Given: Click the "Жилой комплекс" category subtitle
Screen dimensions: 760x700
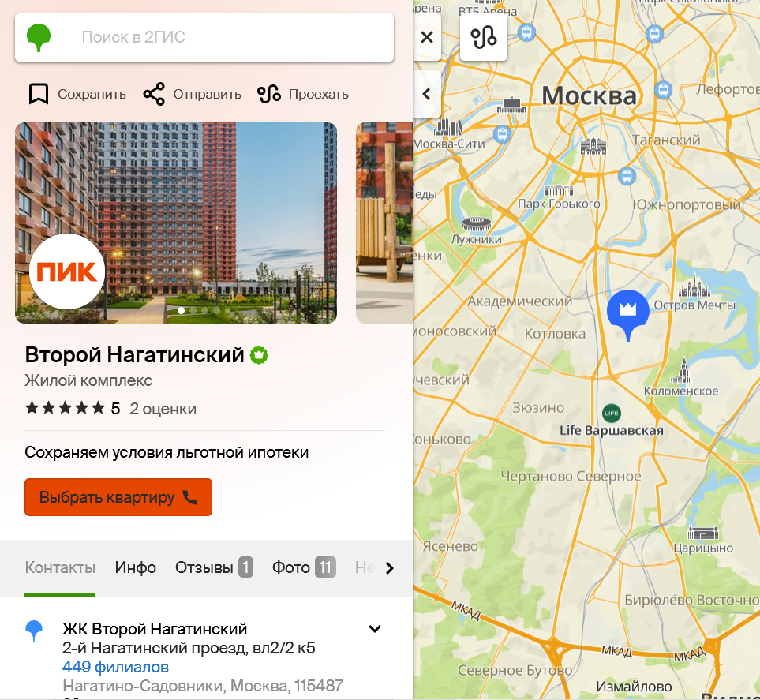Looking at the screenshot, I should [x=88, y=380].
